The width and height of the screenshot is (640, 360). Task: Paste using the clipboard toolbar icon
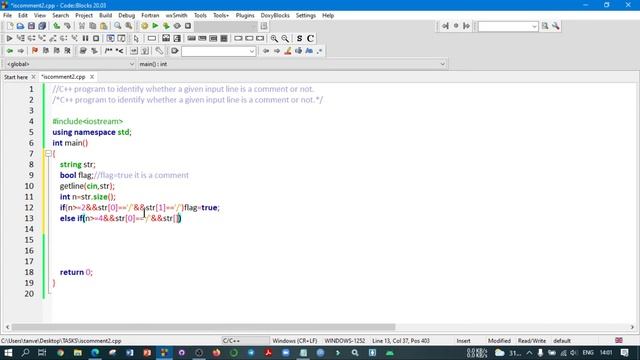[x=104, y=26]
